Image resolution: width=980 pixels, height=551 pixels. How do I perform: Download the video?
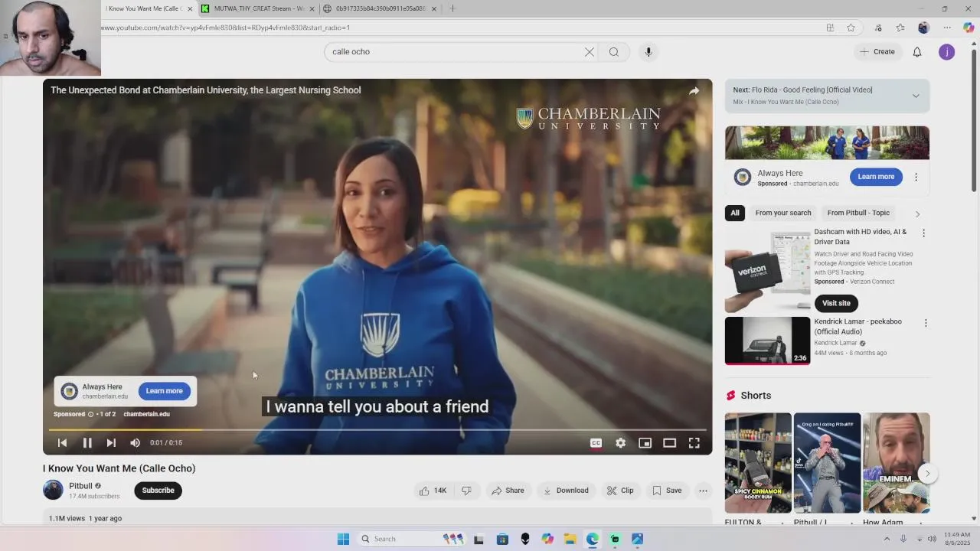566,491
